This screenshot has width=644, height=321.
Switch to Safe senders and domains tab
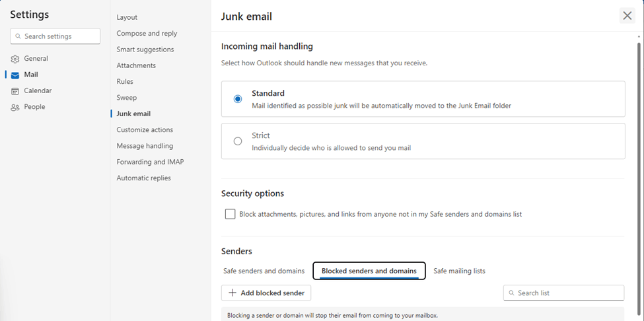point(264,271)
